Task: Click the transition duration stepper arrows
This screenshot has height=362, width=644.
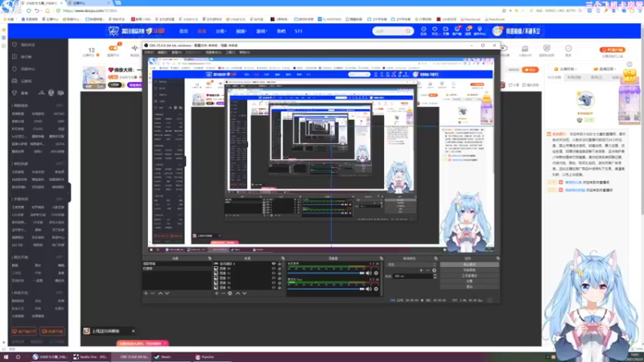Action: pos(435,276)
